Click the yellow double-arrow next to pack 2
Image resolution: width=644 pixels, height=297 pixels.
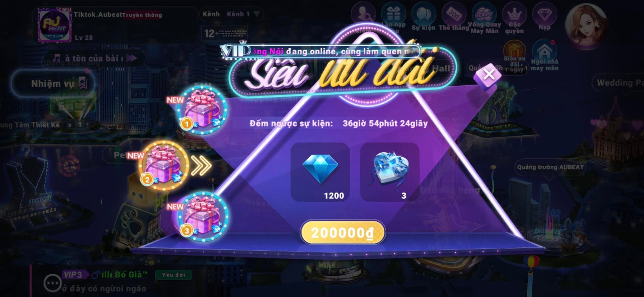click(201, 166)
